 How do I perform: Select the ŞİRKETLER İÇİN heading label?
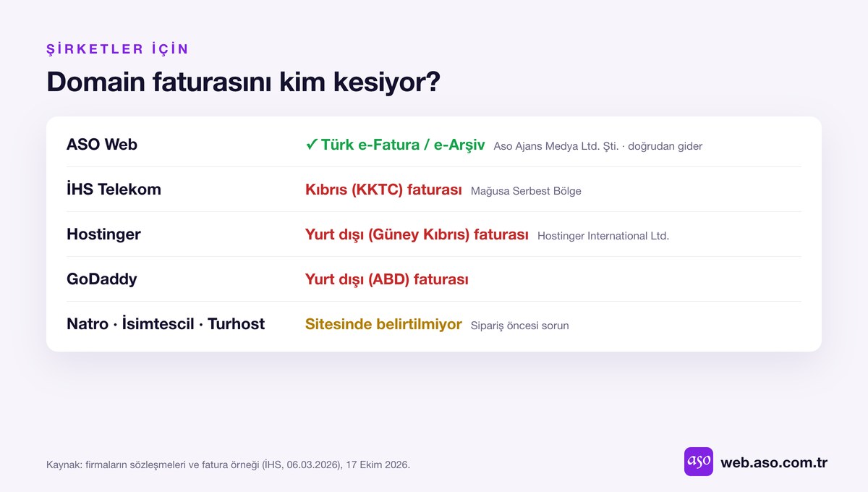point(118,49)
